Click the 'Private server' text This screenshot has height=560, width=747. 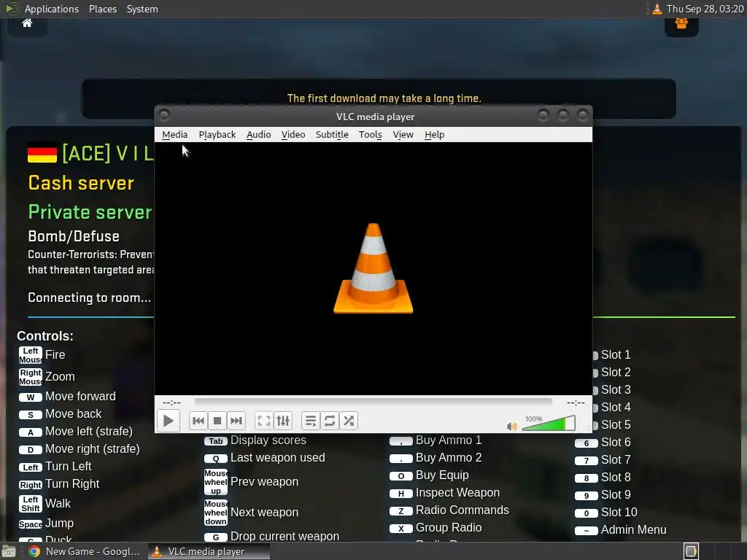[x=90, y=212]
